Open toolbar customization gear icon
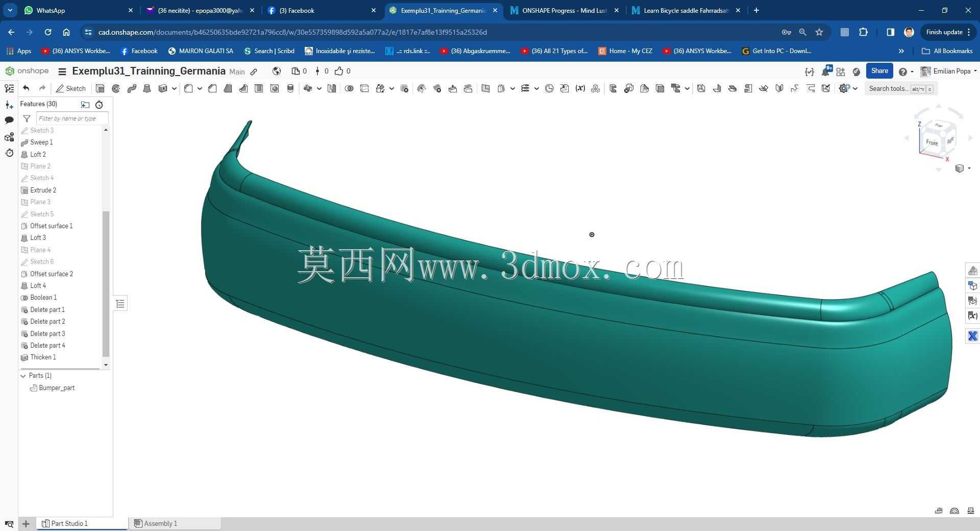The image size is (980, 531). [x=844, y=88]
